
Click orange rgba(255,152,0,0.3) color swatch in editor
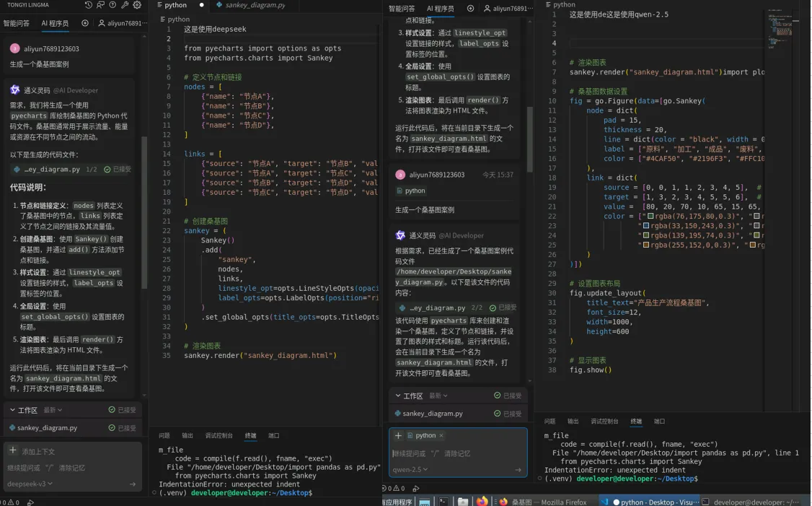pos(645,245)
